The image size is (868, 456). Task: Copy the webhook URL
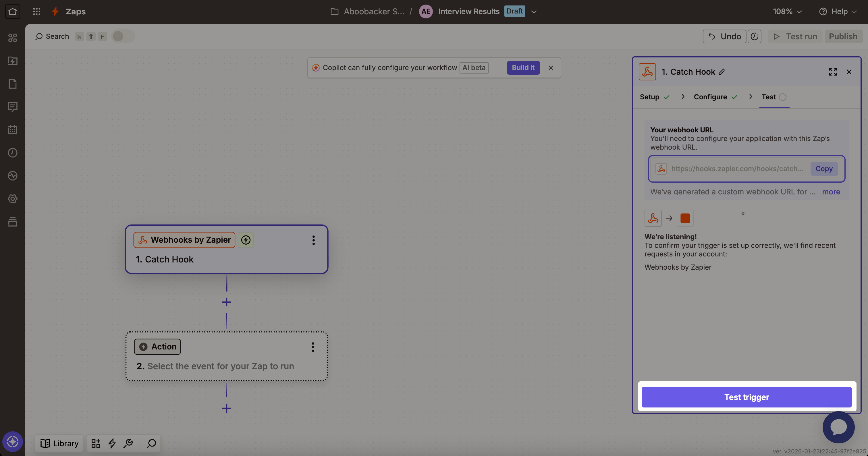[824, 169]
